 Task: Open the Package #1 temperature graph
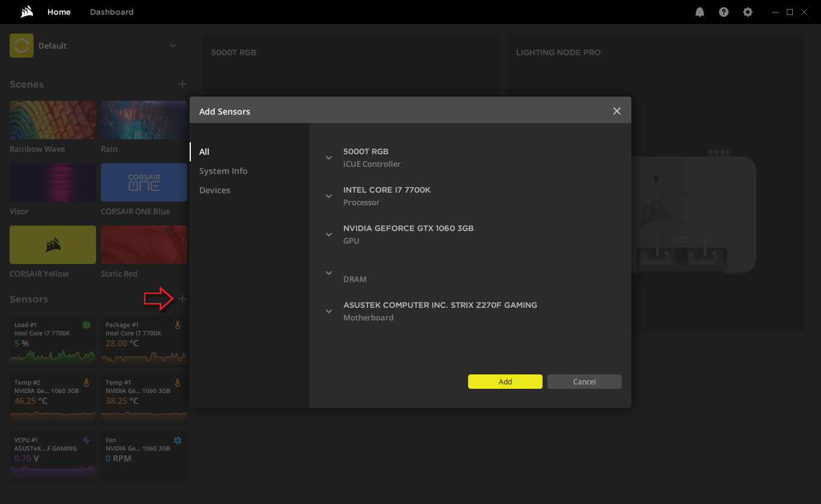click(144, 358)
